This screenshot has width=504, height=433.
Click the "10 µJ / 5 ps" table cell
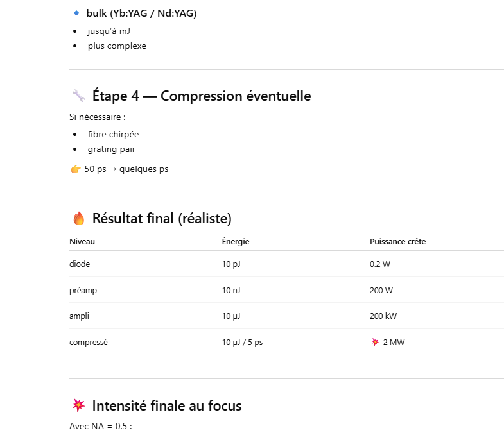[x=243, y=342]
